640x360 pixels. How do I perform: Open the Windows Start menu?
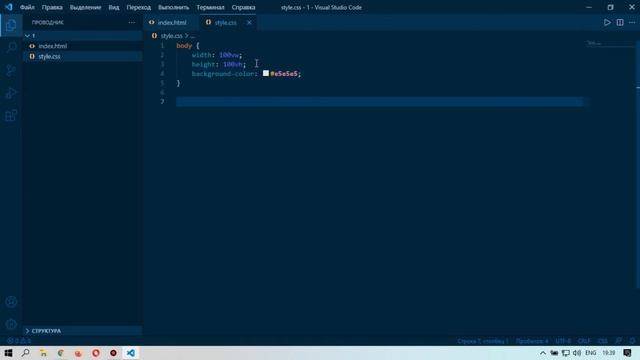[8, 353]
